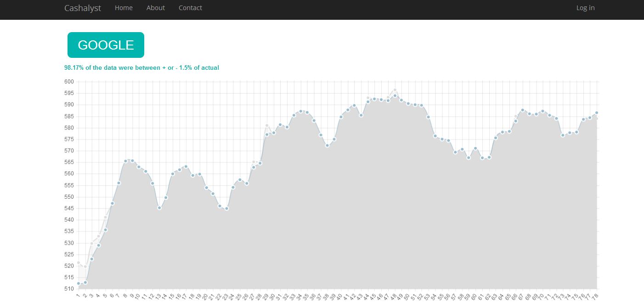Click the GOOGLE stock button
Image resolution: width=644 pixels, height=308 pixels.
(106, 45)
